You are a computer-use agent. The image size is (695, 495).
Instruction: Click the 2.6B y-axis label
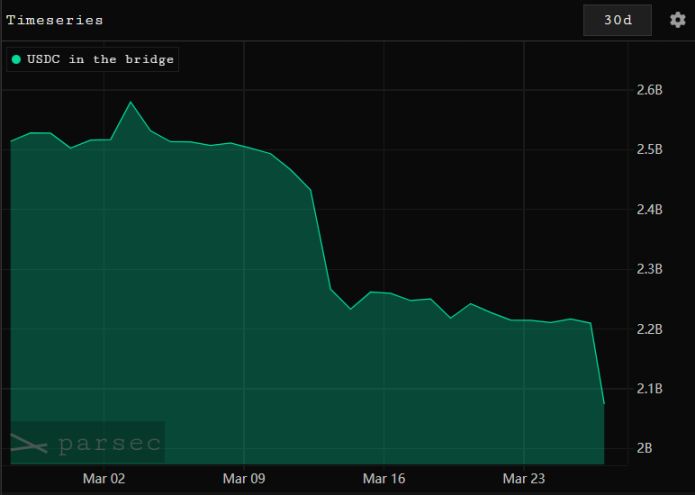coord(649,90)
